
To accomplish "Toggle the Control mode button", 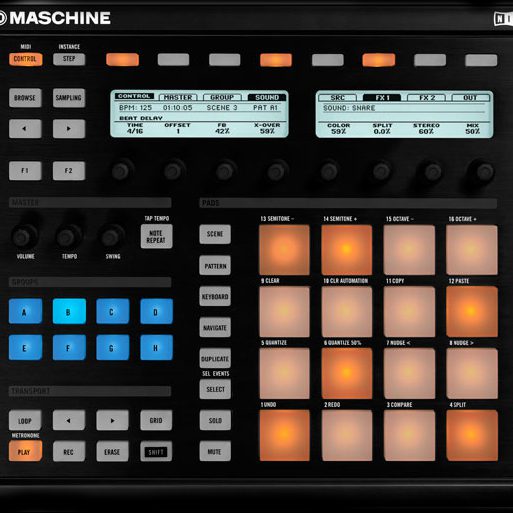I will [25, 59].
